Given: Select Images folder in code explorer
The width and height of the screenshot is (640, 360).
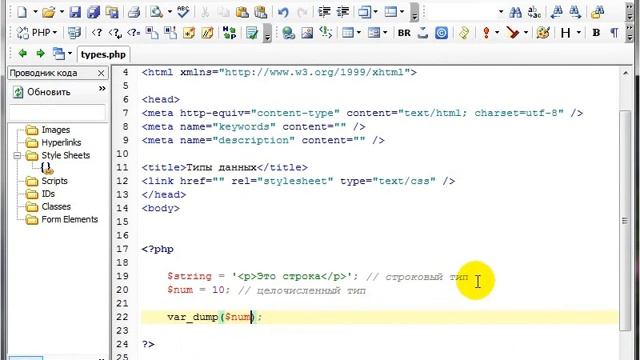Looking at the screenshot, I should pos(48,130).
